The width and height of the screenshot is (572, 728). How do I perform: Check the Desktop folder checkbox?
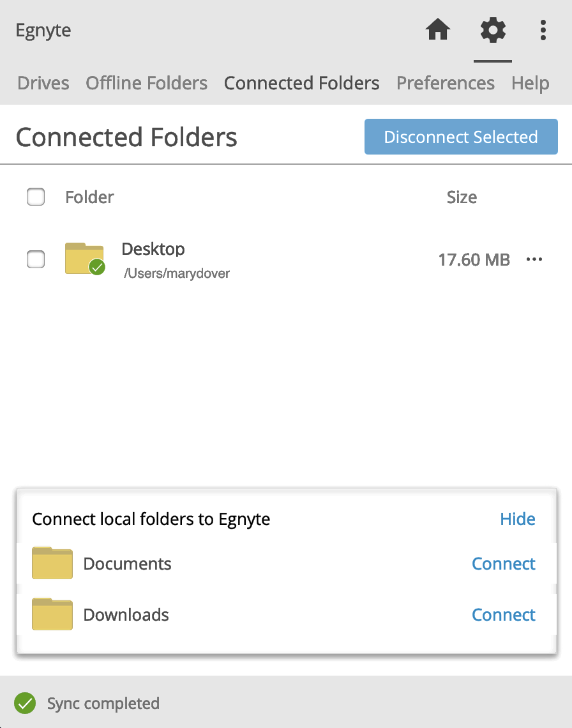(x=36, y=259)
